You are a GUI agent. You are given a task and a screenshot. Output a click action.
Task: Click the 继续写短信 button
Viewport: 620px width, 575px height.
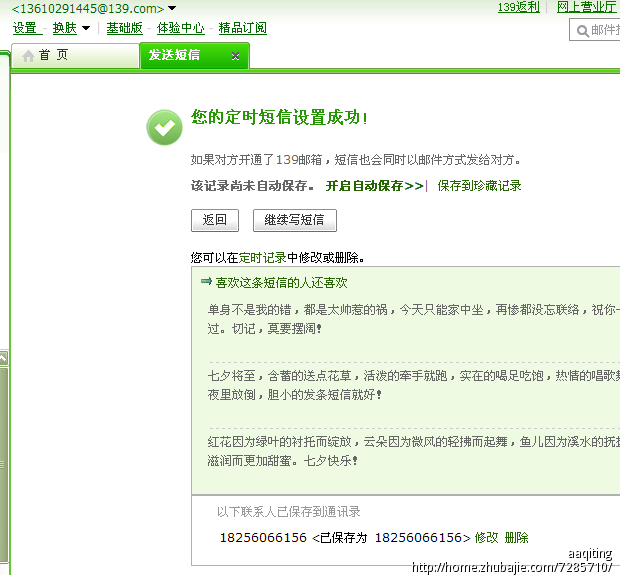click(295, 220)
